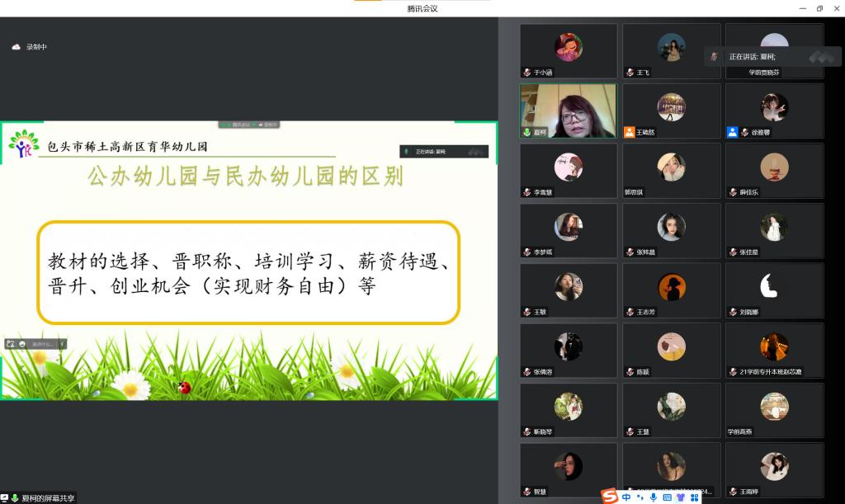Open the Sogou soft keyboard icon
The image size is (845, 504).
(667, 497)
